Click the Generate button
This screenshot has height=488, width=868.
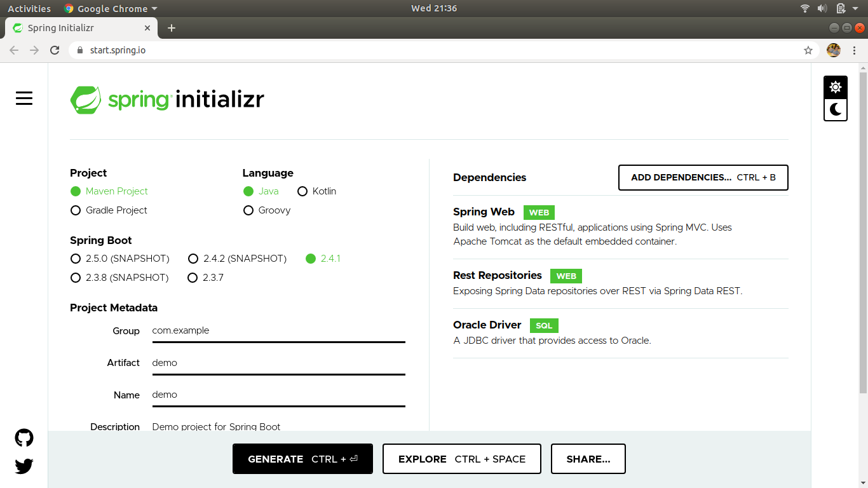(x=302, y=459)
